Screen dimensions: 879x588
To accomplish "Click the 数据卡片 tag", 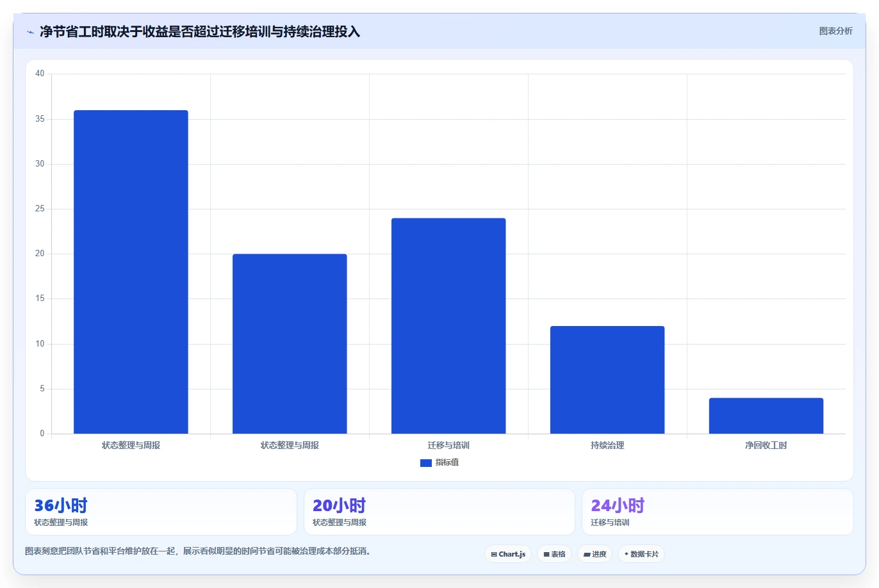I will [x=641, y=554].
